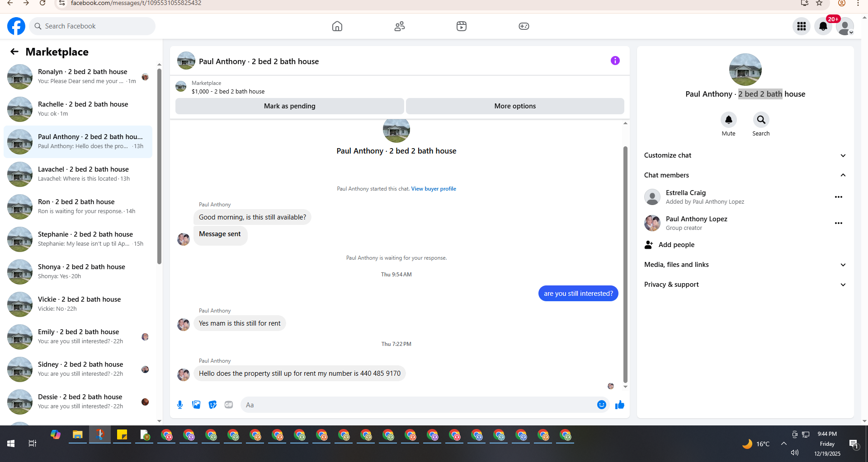Image resolution: width=868 pixels, height=462 pixels.
Task: Open chat with Vickie
Action: pyautogui.click(x=78, y=304)
